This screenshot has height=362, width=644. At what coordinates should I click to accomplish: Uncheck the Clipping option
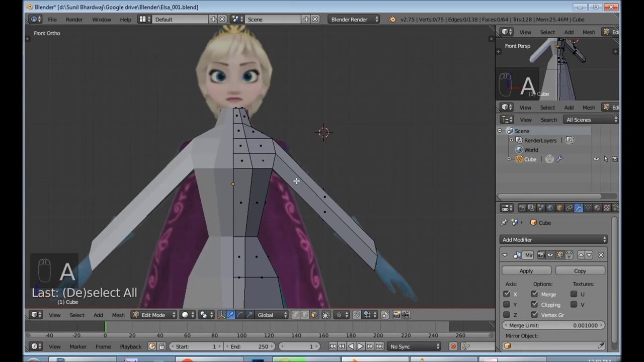pos(534,305)
